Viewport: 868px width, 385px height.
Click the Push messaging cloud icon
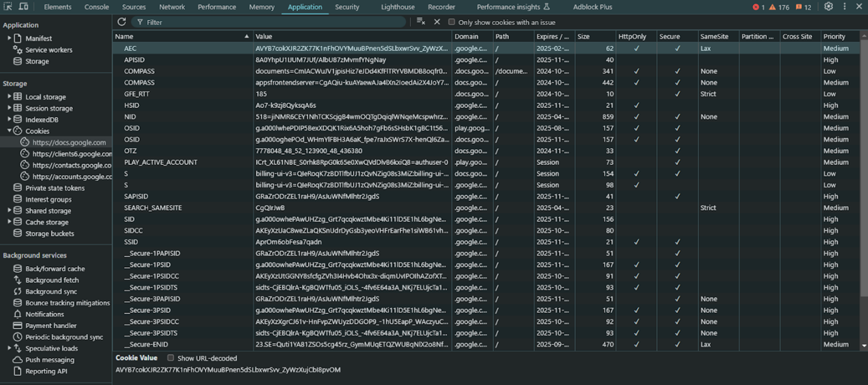[18, 360]
